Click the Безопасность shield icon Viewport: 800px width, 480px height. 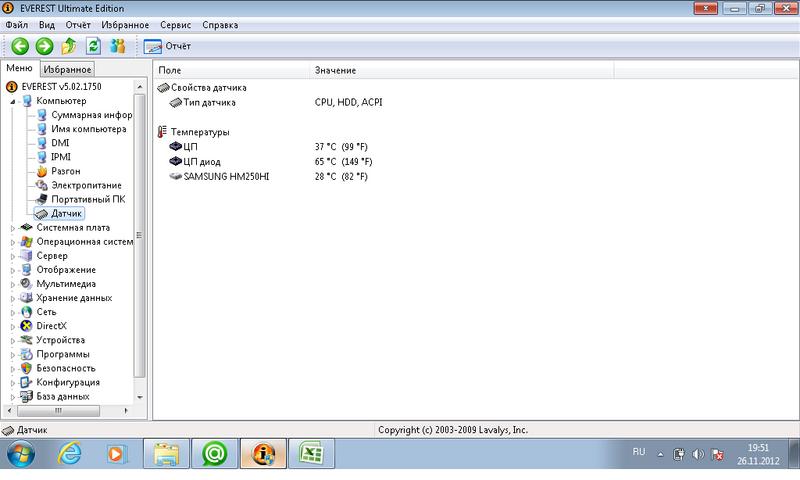coord(27,368)
